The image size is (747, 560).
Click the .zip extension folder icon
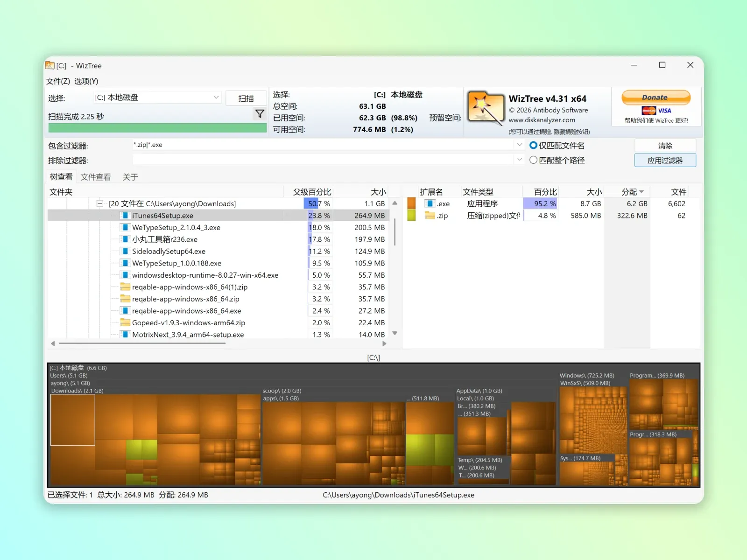click(x=430, y=216)
